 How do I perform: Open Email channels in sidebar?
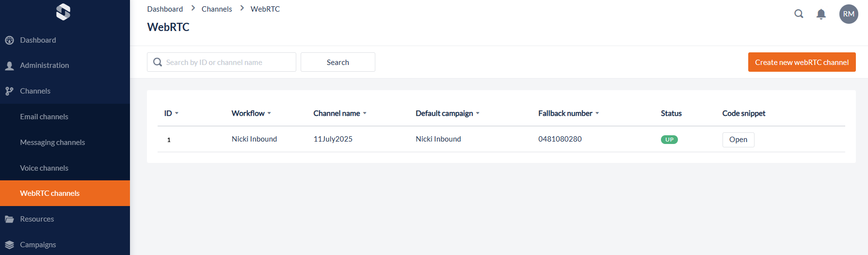(x=44, y=117)
